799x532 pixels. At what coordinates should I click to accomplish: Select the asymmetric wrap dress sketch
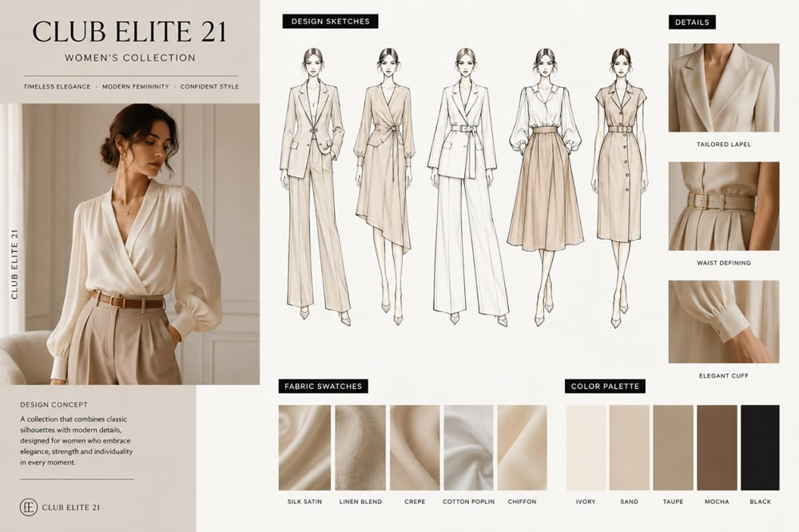(x=386, y=186)
